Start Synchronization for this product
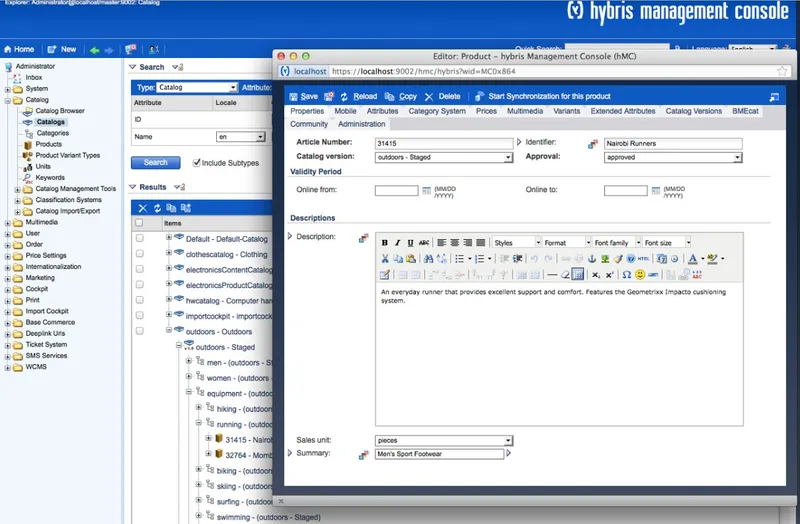Screen dimensions: 800x524 543,96
